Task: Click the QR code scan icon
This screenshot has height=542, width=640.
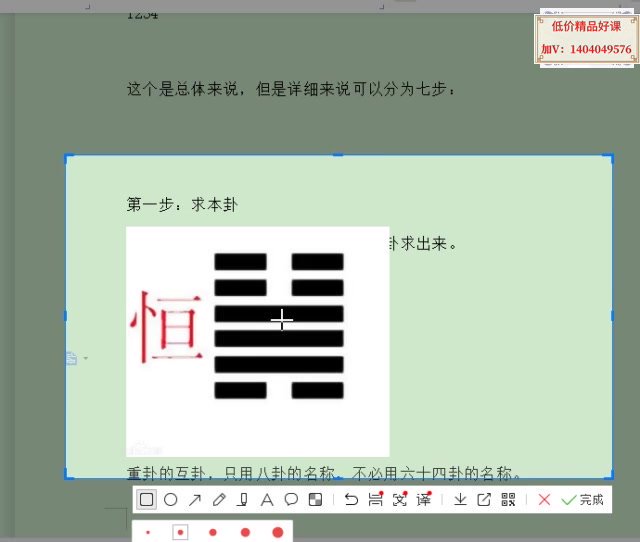Action: 508,500
